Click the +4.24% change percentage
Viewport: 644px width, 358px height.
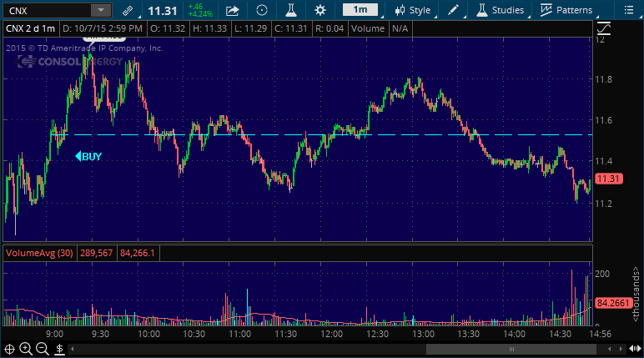tap(200, 14)
